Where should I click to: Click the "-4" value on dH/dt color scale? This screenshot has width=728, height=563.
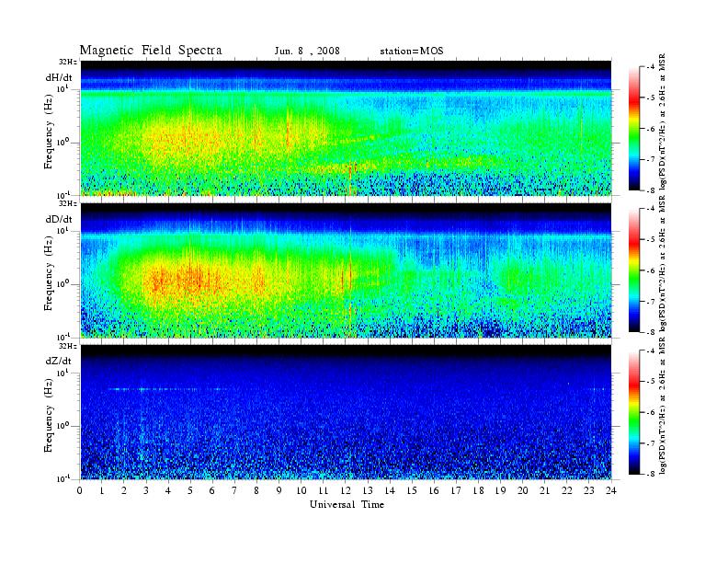[x=651, y=67]
